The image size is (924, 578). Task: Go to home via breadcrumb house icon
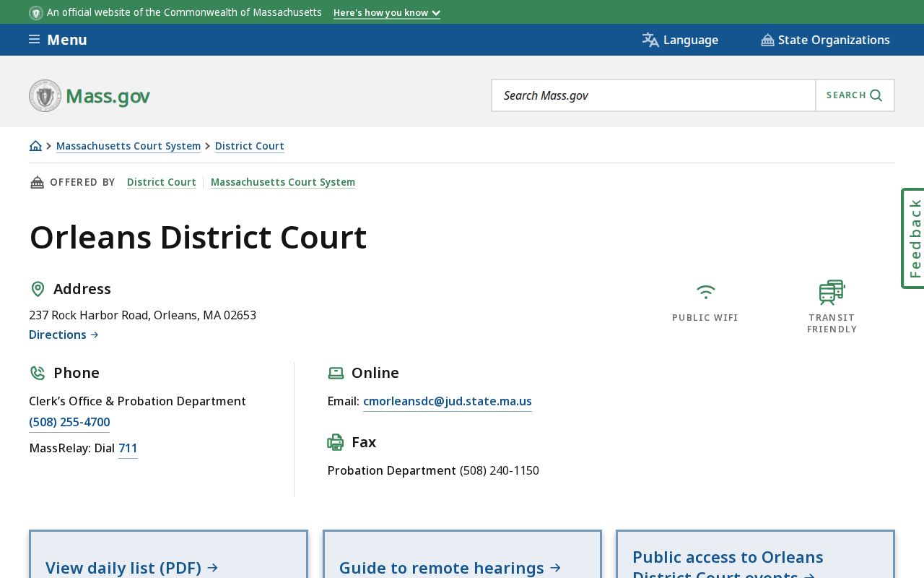tap(35, 146)
